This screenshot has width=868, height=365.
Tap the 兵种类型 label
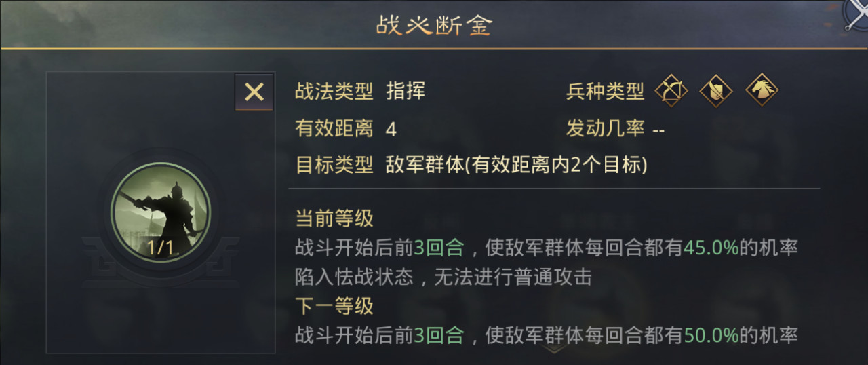pos(605,92)
